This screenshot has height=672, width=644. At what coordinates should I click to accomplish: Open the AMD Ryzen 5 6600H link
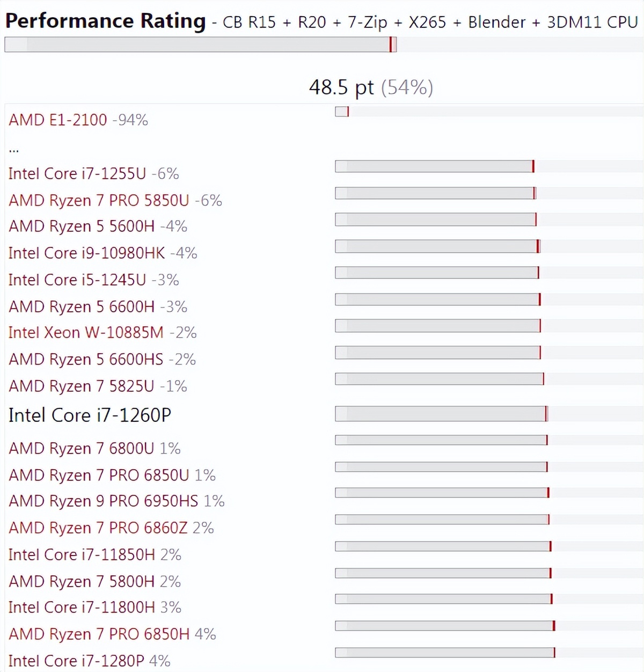[x=82, y=306]
